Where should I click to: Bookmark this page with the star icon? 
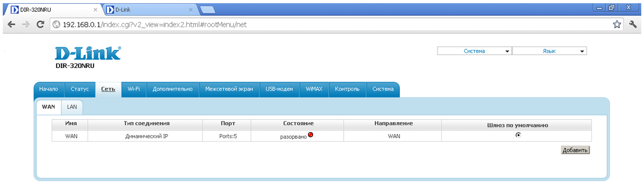pyautogui.click(x=617, y=25)
